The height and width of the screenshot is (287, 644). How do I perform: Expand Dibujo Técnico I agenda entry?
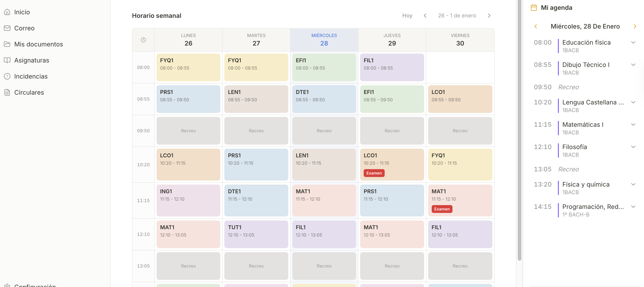pyautogui.click(x=633, y=65)
